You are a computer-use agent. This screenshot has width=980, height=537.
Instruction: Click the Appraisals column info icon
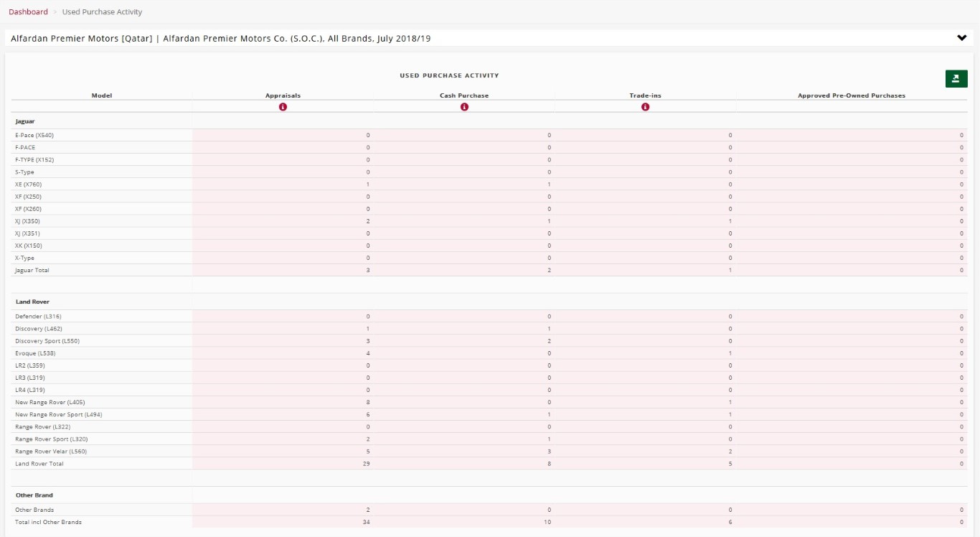[x=283, y=107]
